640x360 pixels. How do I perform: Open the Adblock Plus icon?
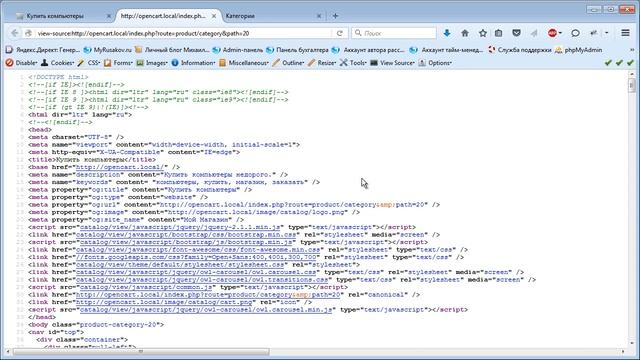(552, 33)
